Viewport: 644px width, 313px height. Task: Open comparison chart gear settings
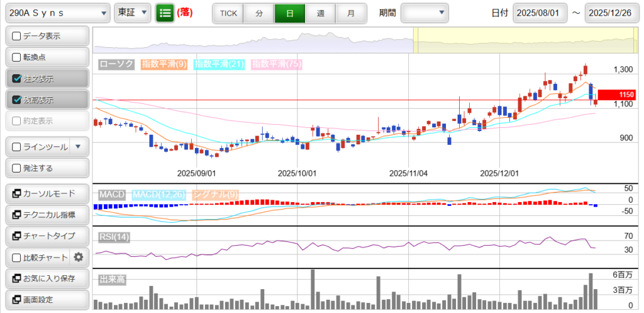[x=79, y=257]
